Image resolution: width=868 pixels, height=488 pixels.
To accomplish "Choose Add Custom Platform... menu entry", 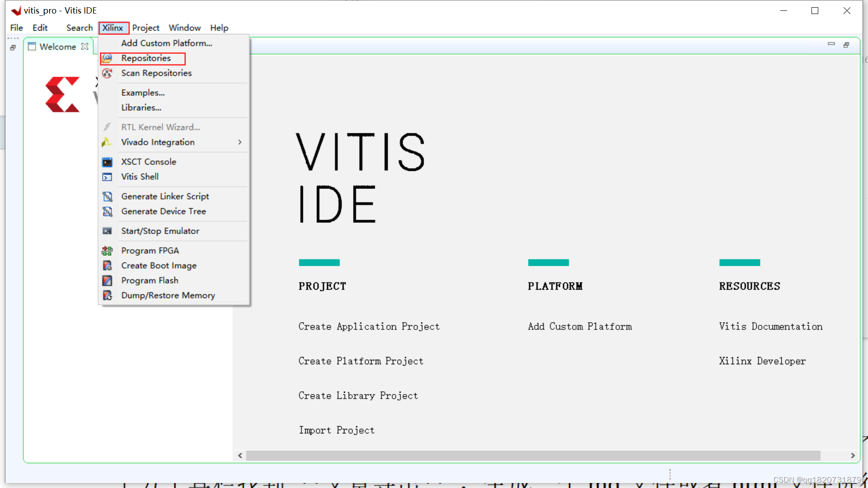I will pyautogui.click(x=167, y=43).
